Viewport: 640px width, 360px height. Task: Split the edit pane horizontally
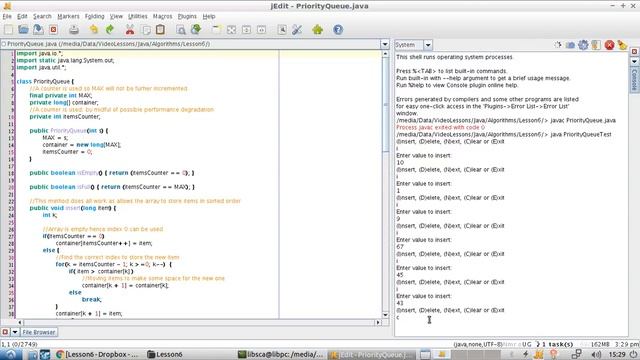247,29
